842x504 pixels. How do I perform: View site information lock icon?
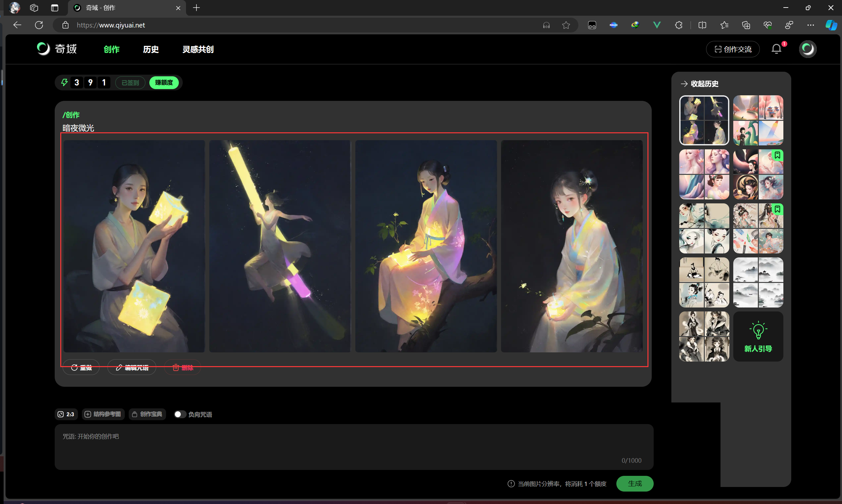point(65,25)
